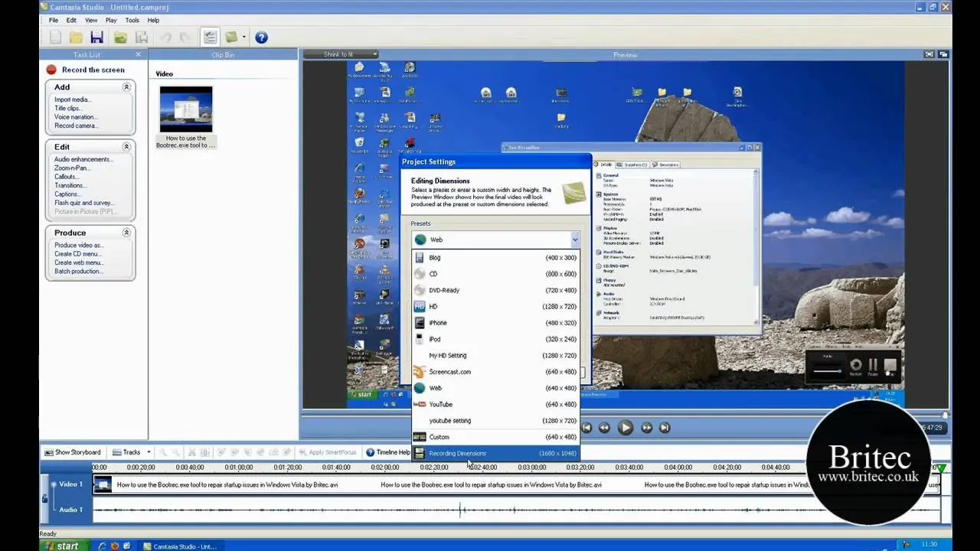The width and height of the screenshot is (980, 551).
Task: Click the Task List view toolbar icon
Action: (x=210, y=37)
